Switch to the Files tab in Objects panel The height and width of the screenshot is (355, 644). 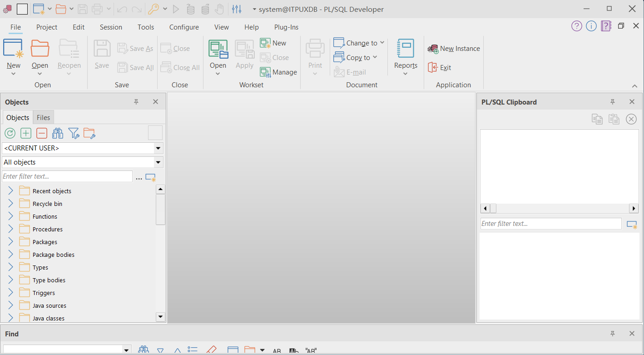click(x=44, y=117)
